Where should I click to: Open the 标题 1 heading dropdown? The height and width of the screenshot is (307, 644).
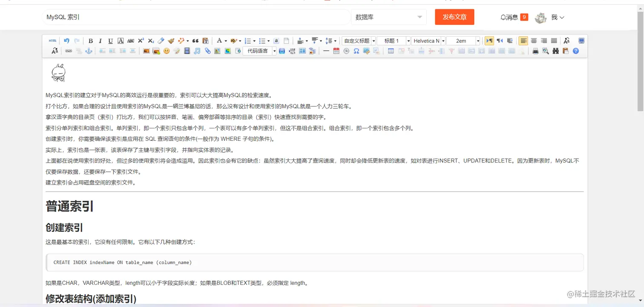pos(393,41)
